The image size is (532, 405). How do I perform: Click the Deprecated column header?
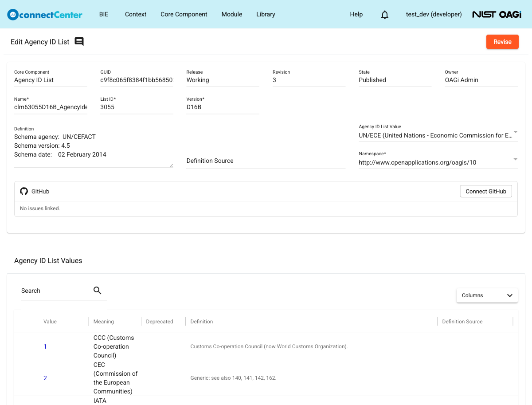pos(160,322)
